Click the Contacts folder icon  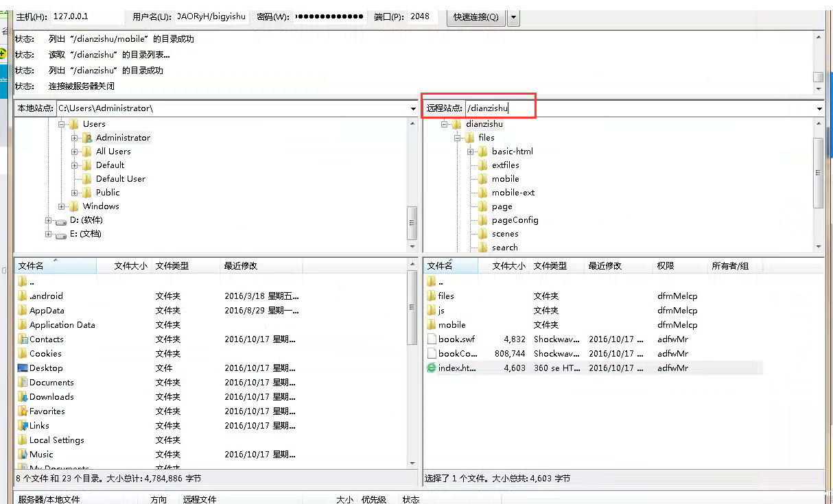23,339
